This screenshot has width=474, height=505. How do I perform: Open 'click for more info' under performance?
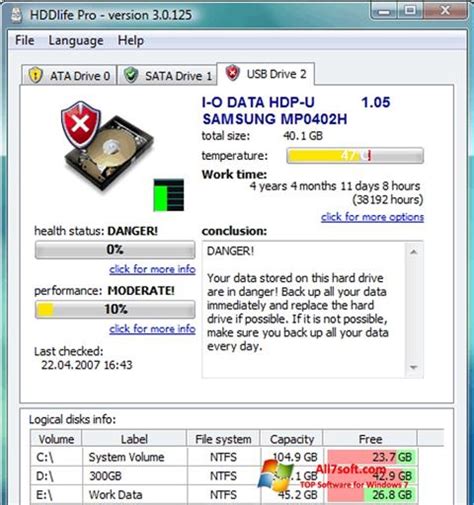(152, 329)
